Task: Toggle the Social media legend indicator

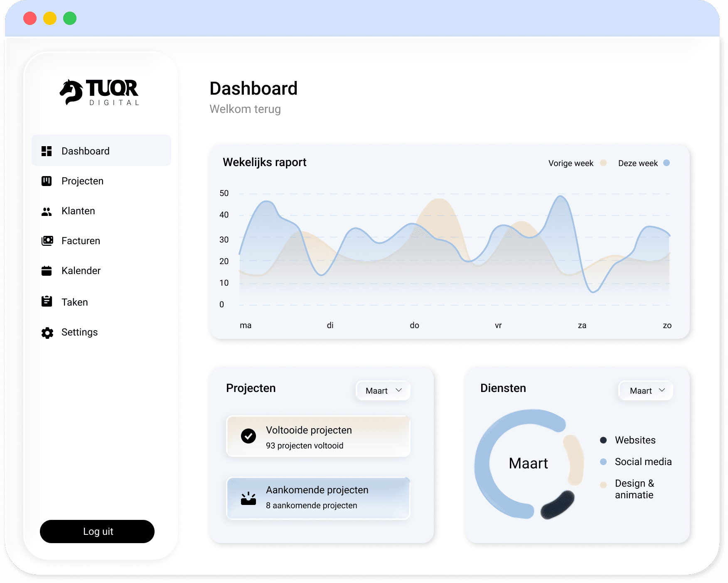Action: coord(603,461)
